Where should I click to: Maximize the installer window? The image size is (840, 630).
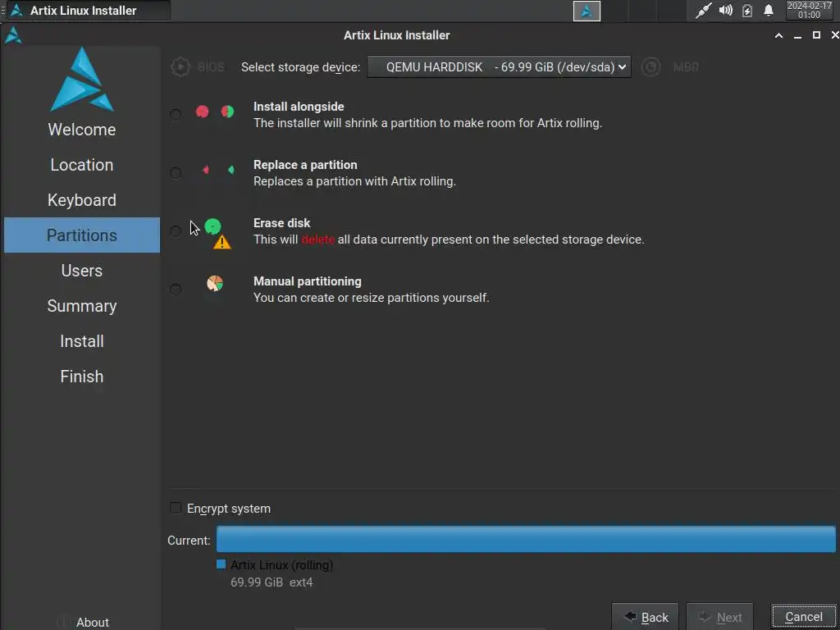pos(816,35)
